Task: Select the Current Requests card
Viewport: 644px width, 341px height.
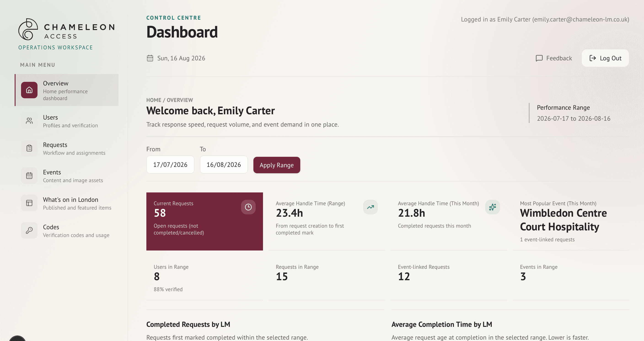Action: pyautogui.click(x=204, y=221)
